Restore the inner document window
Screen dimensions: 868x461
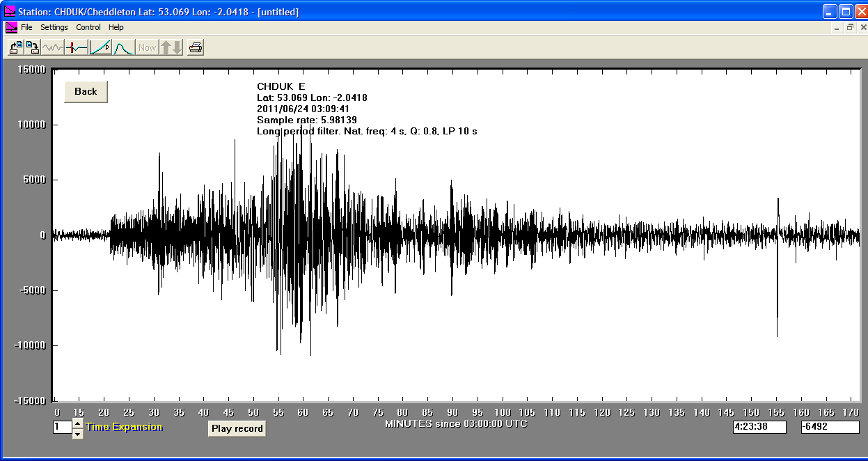point(850,27)
